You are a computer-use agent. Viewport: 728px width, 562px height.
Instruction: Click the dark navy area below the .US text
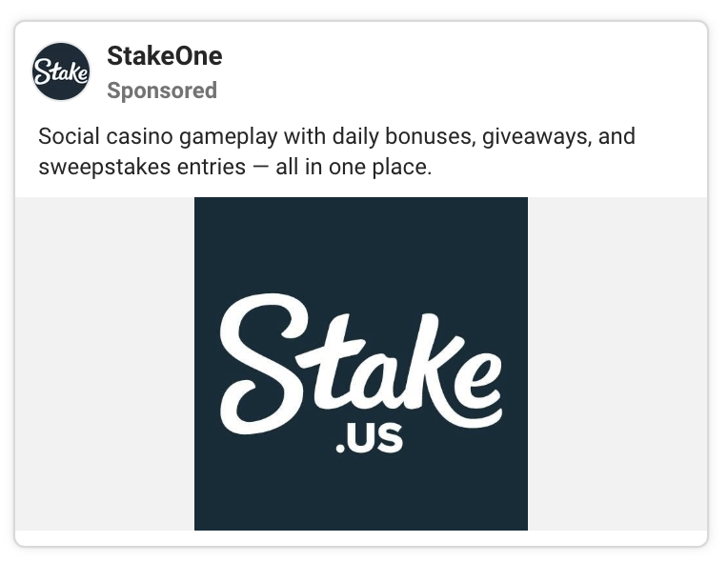360,495
